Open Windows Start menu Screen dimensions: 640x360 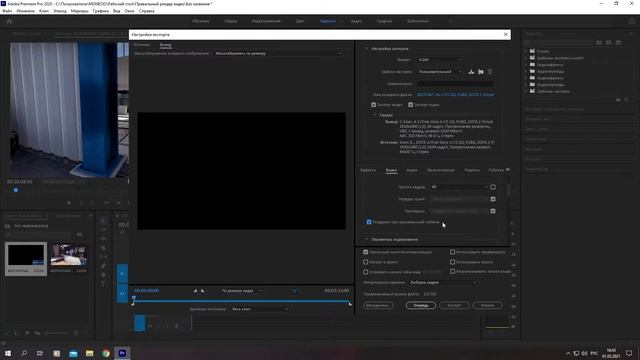7,353
